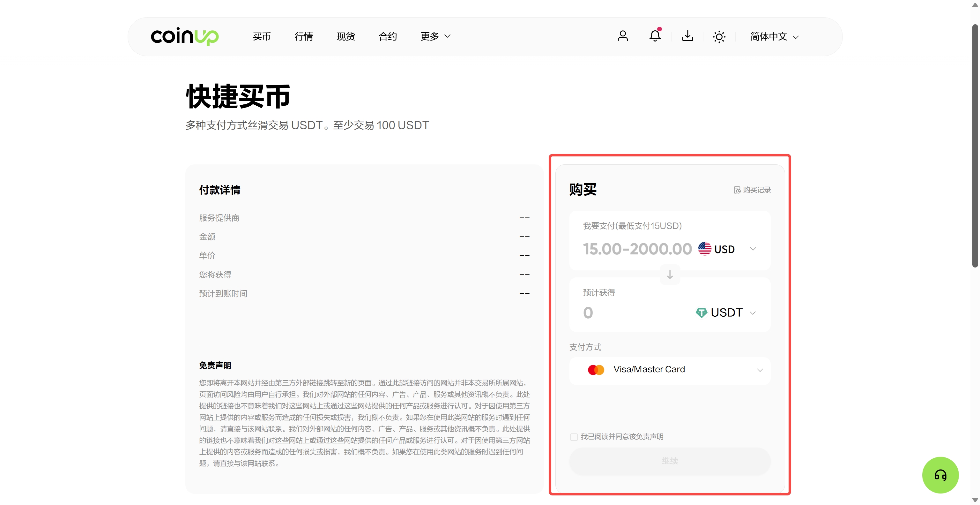Click the 预计到账时间 row label
This screenshot has height=505, width=980.
(223, 293)
